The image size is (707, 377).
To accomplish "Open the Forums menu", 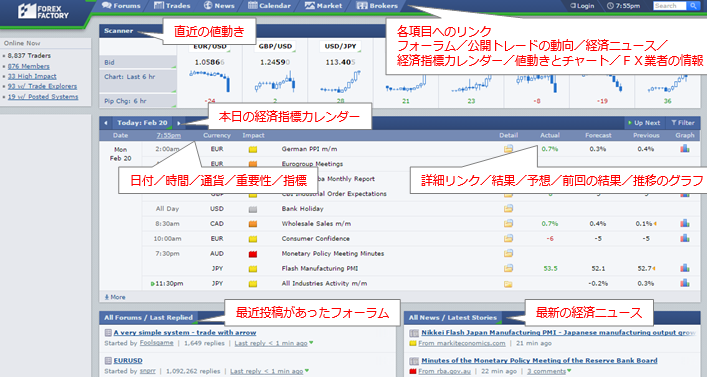I will (121, 6).
